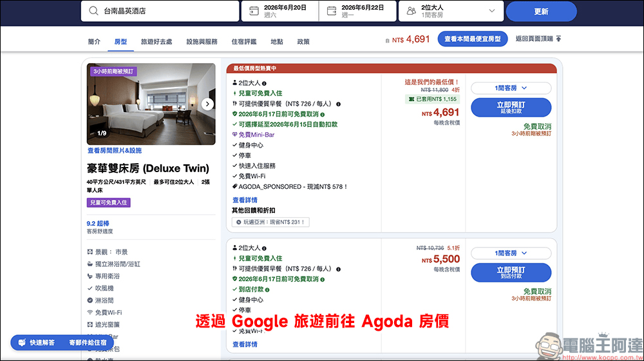Click the 遮光窗簾 curtain icon
This screenshot has height=361, width=644.
[90, 324]
